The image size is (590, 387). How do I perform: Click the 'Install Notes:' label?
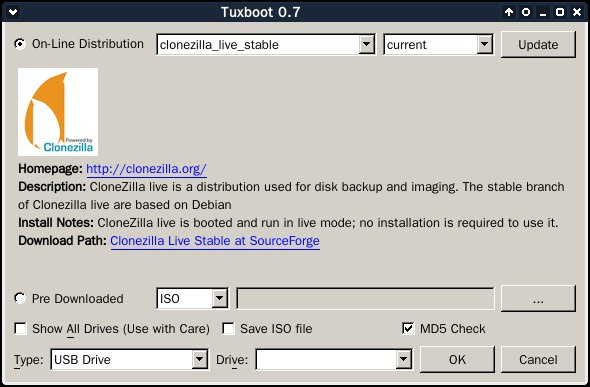56,223
